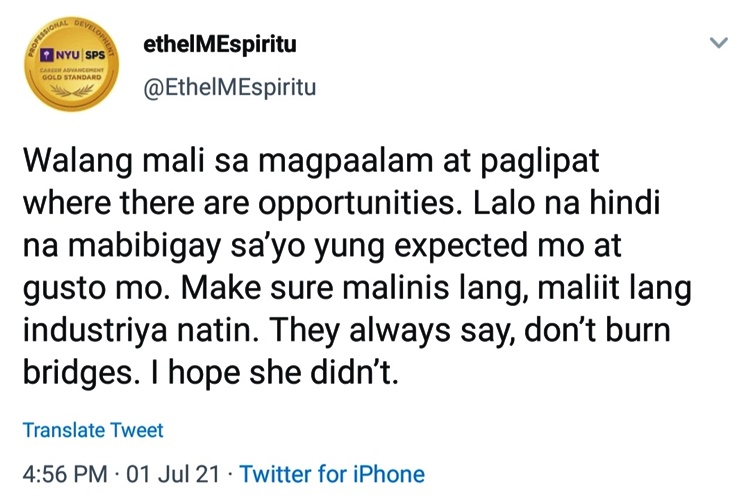Click the phrase don't burn in tweet
This screenshot has height=499, width=750.
tap(597, 331)
